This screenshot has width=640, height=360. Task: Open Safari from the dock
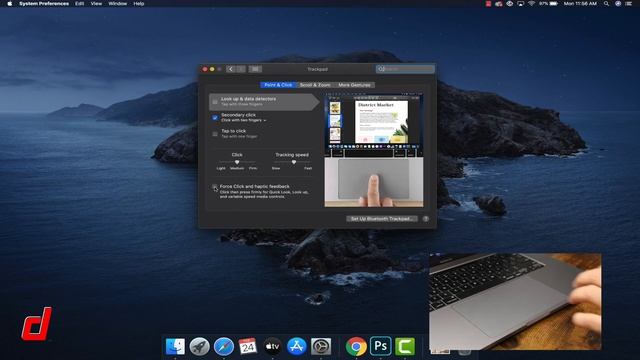tap(224, 347)
